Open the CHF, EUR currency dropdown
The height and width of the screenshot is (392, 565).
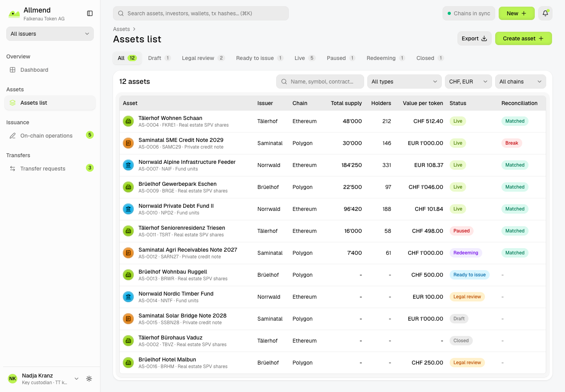[x=468, y=82]
